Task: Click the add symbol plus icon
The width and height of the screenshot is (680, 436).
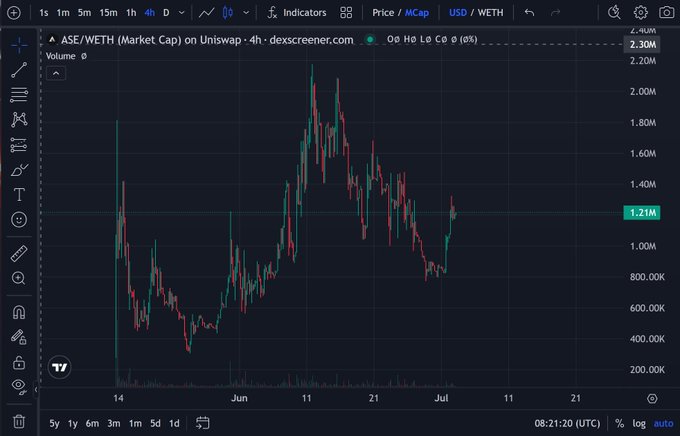Action: coord(14,13)
